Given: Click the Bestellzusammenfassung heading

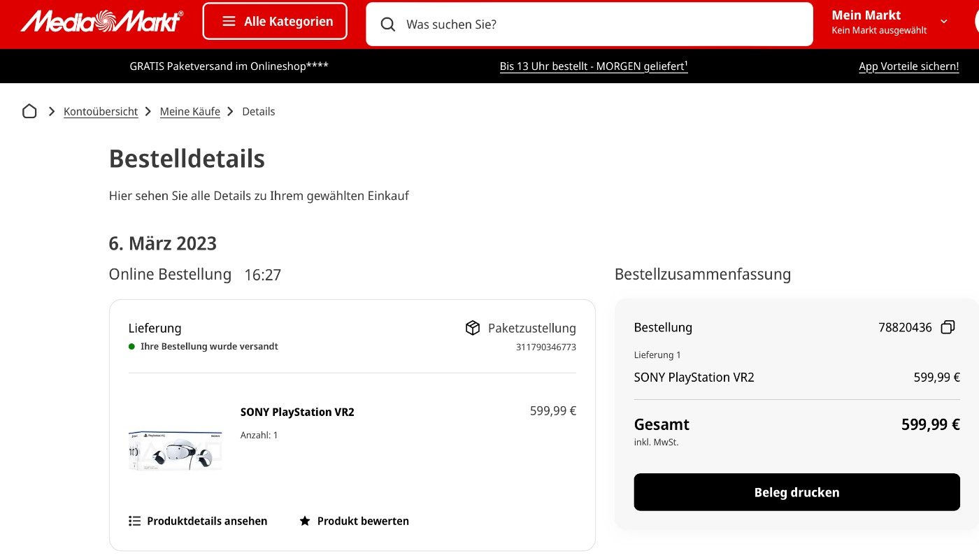Looking at the screenshot, I should tap(703, 274).
